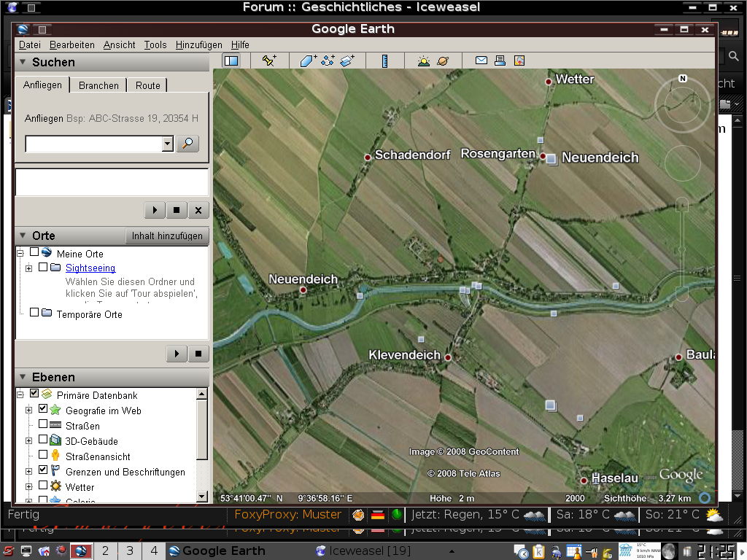Toggle the sidebar panel icon in toolbar

[231, 61]
